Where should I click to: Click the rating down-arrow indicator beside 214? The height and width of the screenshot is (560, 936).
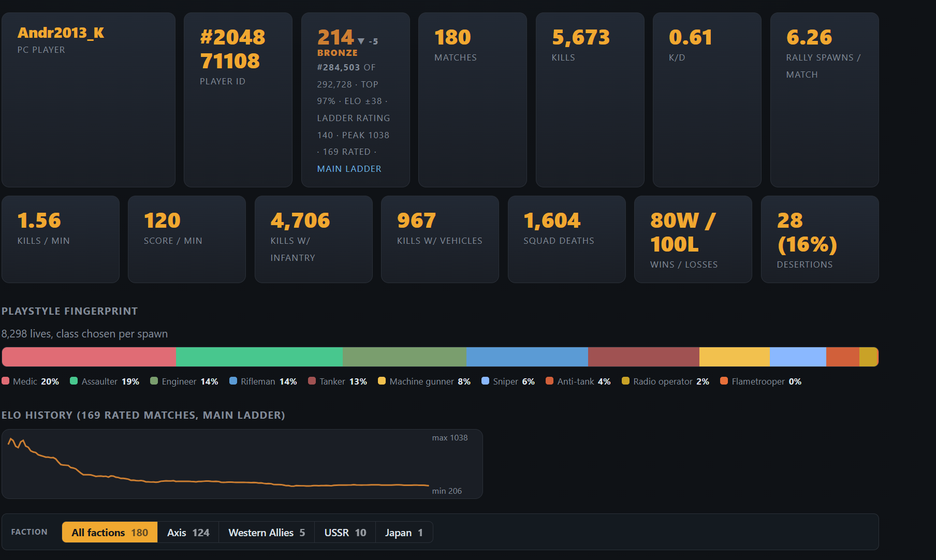(361, 41)
